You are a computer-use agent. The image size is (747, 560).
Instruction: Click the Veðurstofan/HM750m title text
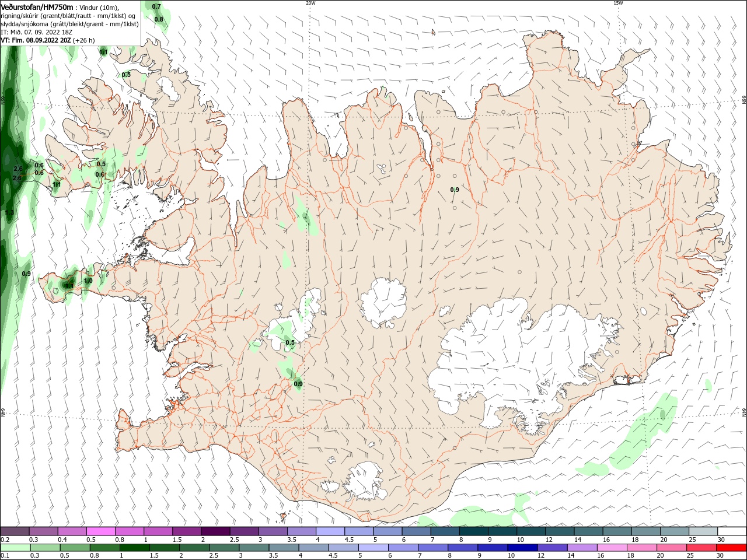pos(37,6)
